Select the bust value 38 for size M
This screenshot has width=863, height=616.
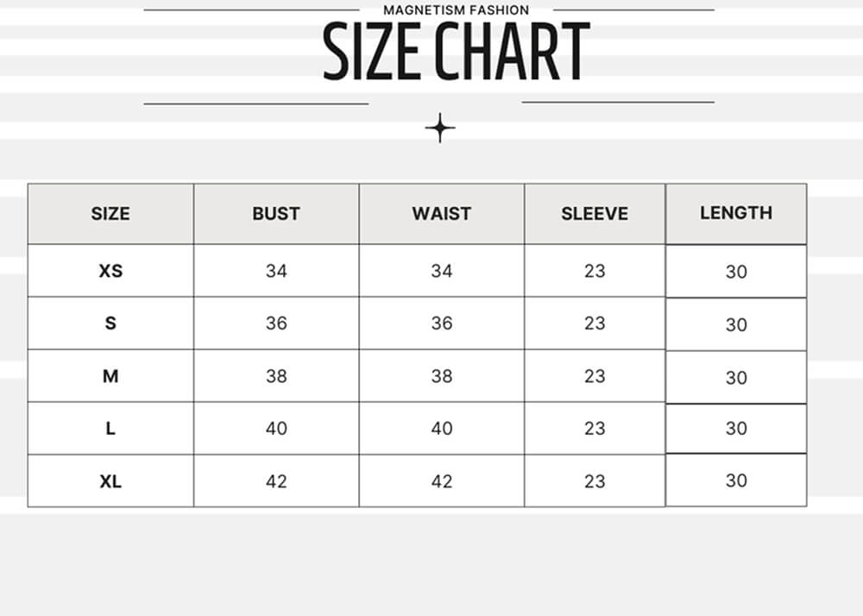(276, 376)
